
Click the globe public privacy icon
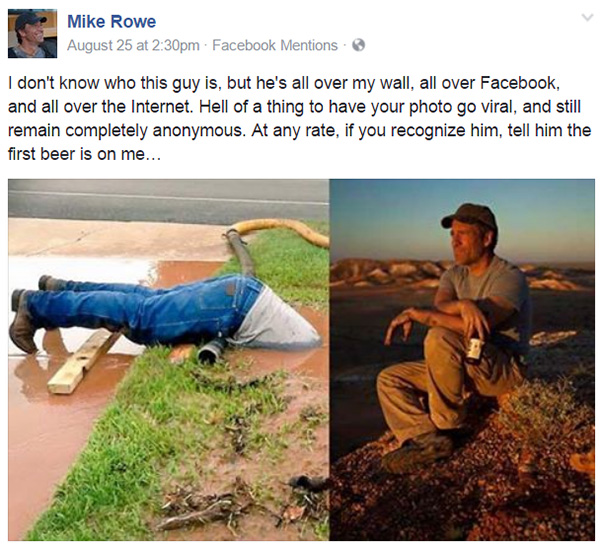359,45
